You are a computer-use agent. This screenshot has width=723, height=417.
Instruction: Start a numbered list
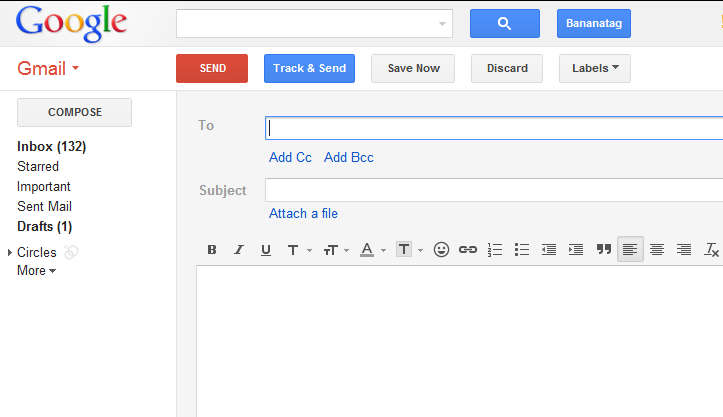pyautogui.click(x=494, y=250)
